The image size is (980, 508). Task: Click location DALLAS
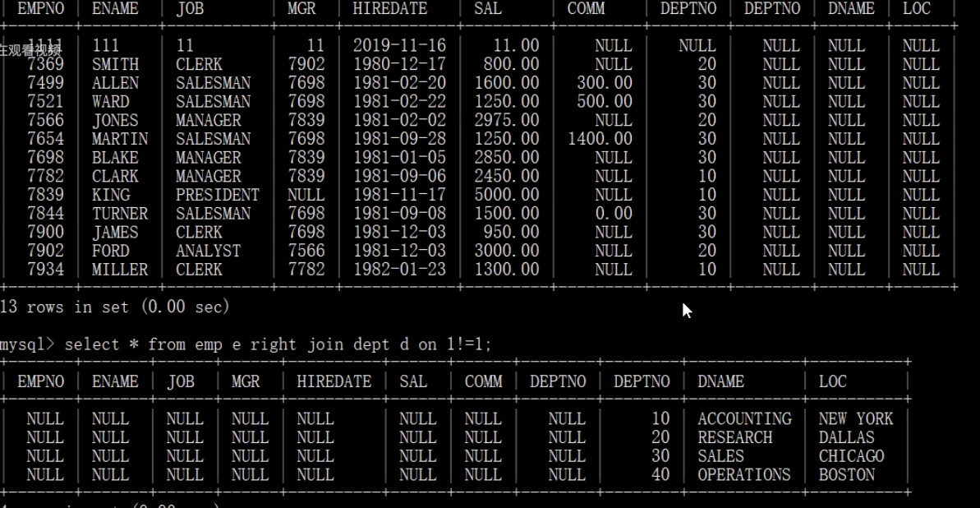tap(847, 437)
